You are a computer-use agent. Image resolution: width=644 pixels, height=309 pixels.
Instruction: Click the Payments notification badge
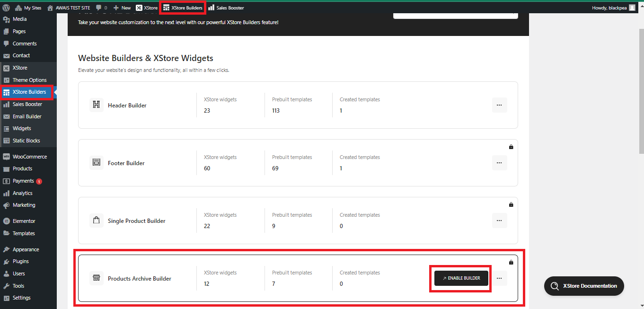coord(39,181)
